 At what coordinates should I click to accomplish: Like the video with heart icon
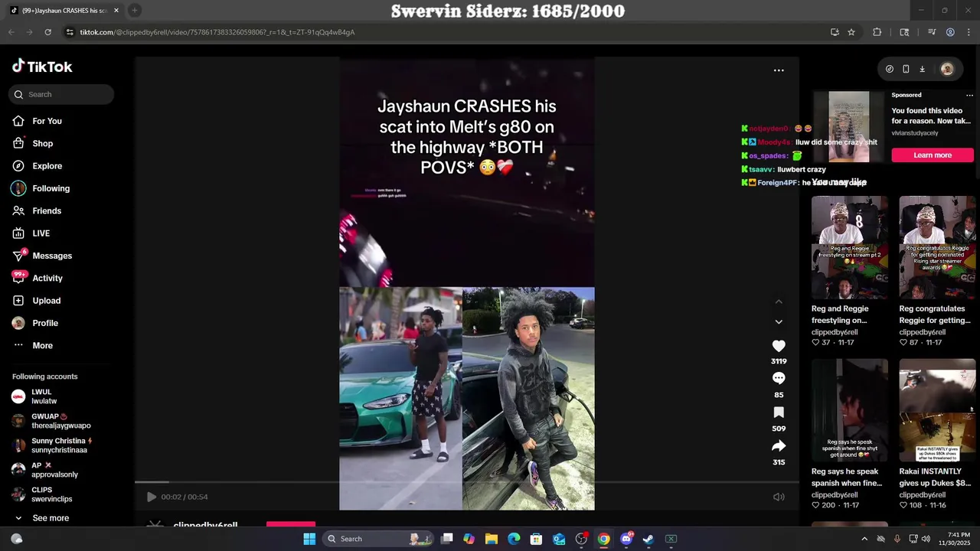tap(779, 346)
